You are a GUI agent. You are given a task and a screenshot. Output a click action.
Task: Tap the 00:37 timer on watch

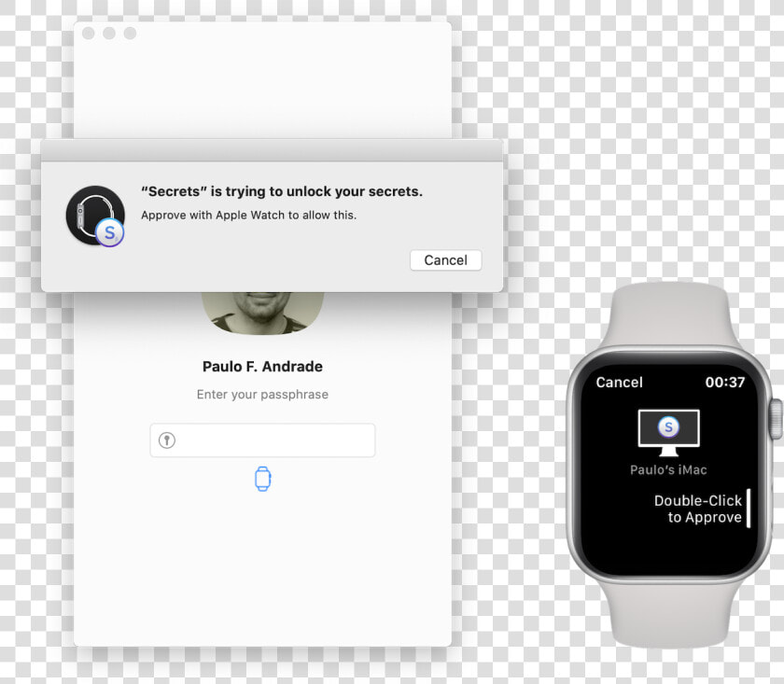725,383
